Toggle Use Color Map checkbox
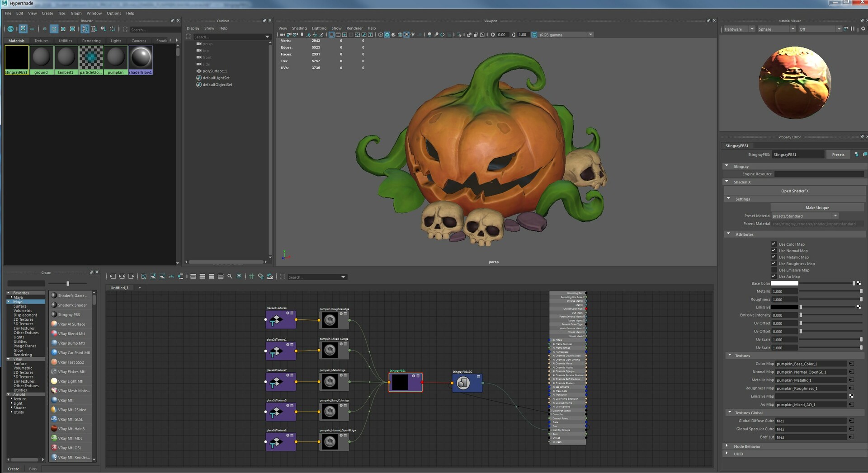 point(774,244)
